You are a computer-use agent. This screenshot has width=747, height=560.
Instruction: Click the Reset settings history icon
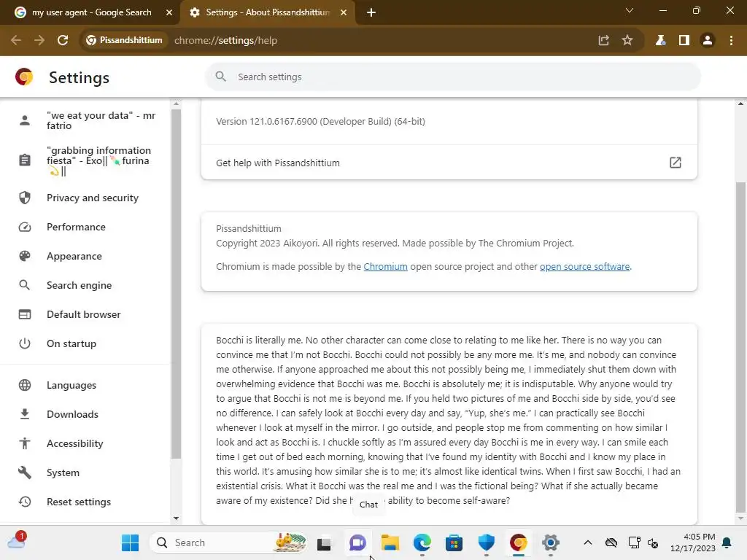pos(25,502)
